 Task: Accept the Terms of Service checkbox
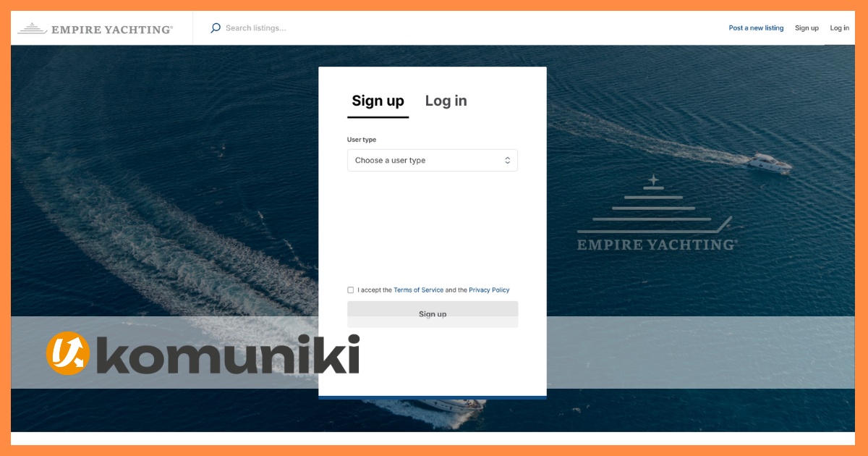click(351, 290)
